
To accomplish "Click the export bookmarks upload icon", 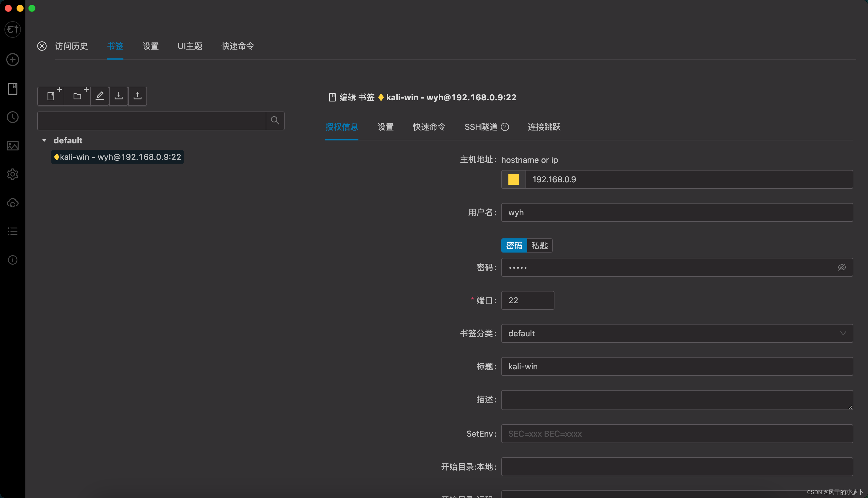I will (x=138, y=96).
